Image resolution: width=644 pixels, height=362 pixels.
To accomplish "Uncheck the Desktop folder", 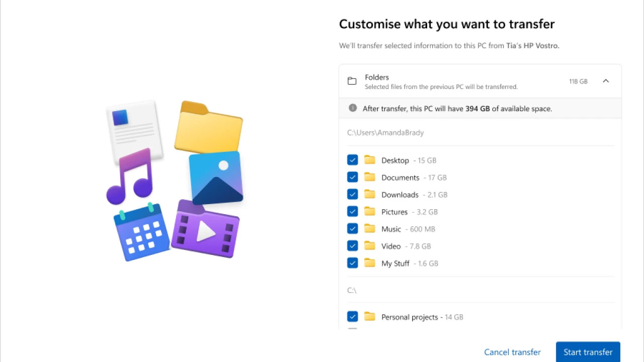I will pyautogui.click(x=352, y=159).
